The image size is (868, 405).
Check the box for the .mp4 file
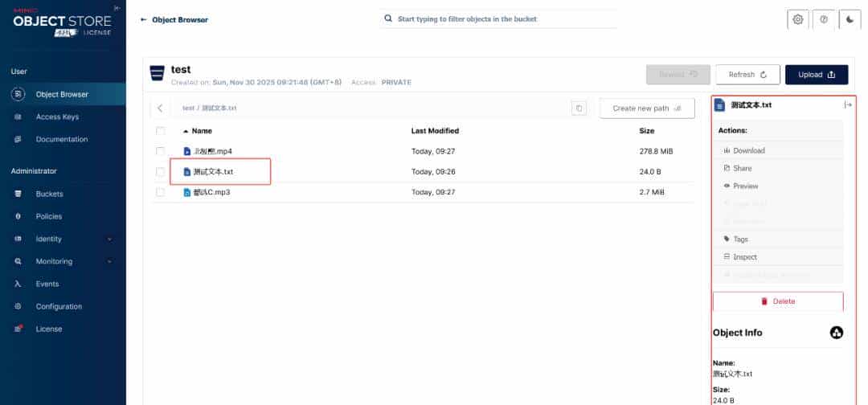coord(161,151)
